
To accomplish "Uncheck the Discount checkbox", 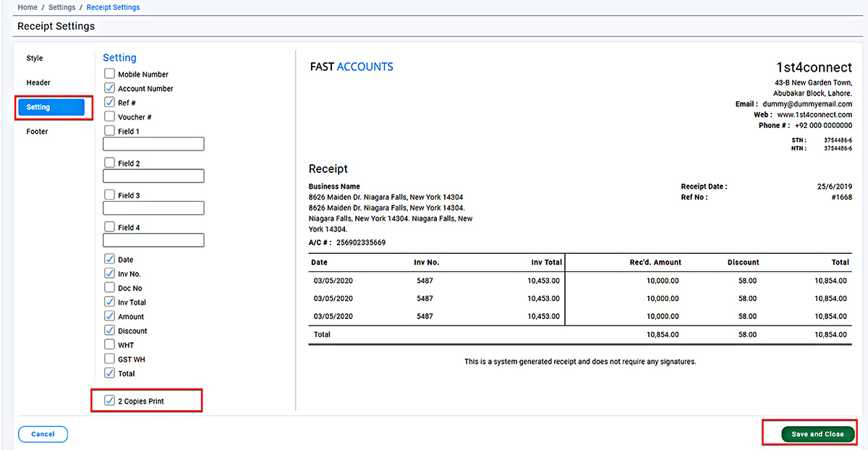I will click(x=110, y=331).
